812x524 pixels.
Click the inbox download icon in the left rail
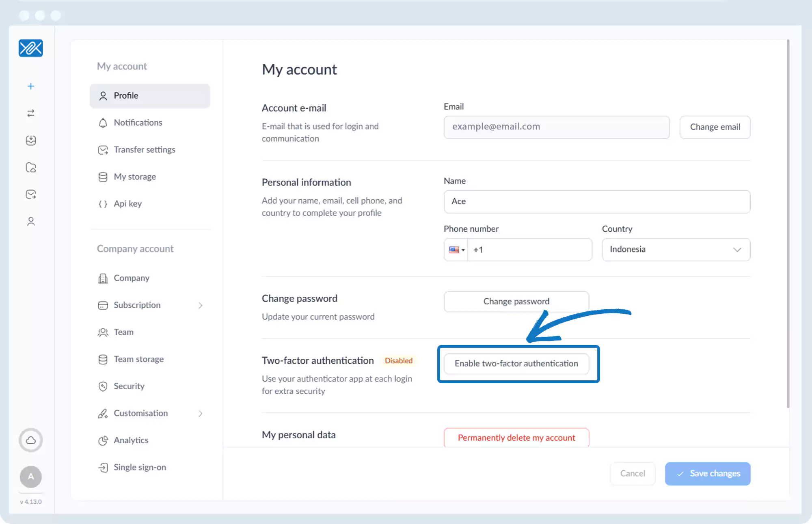pyautogui.click(x=31, y=140)
